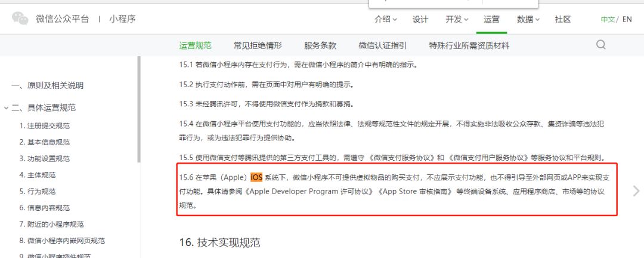Viewport: 644px width, 258px height.
Task: Go to 8. 微信小程序内嵌网页规范
Action: tap(62, 241)
